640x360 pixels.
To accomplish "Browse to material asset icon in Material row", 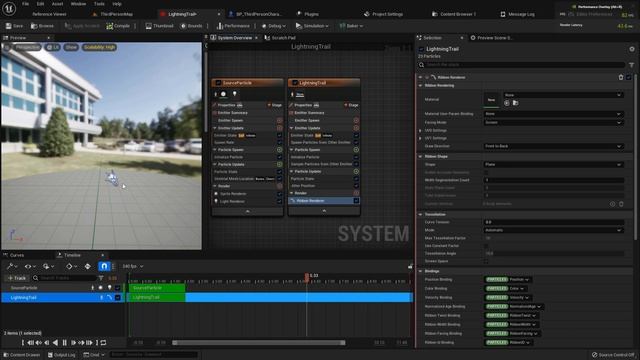I will [516, 103].
